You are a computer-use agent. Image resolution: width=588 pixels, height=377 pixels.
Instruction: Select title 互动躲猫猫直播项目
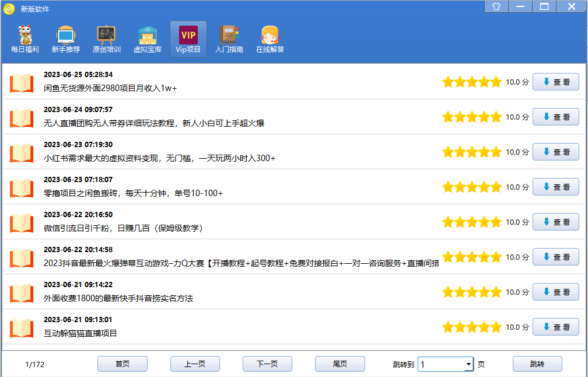pos(80,333)
